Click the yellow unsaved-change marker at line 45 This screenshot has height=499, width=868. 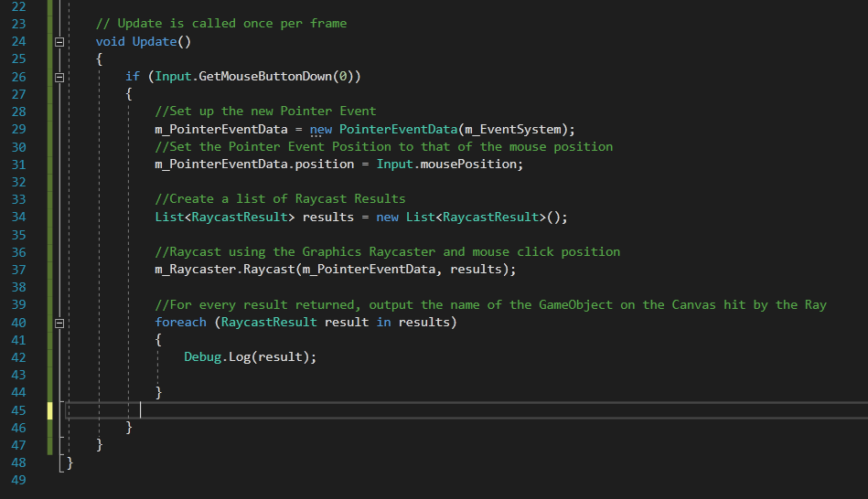tap(49, 410)
